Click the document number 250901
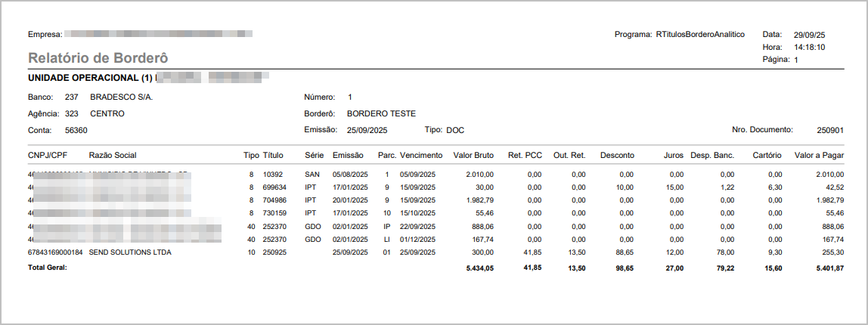This screenshot has width=868, height=325. click(x=830, y=130)
